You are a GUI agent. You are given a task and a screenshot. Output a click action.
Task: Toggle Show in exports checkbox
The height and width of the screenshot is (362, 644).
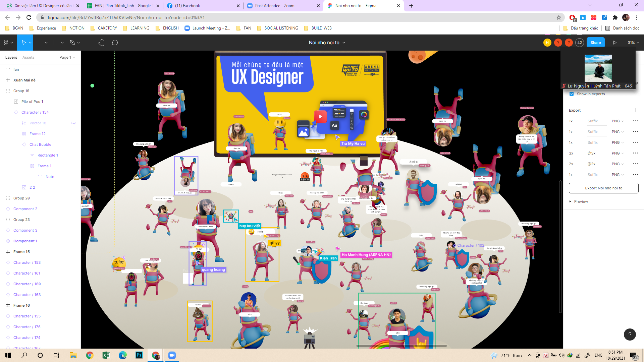[572, 94]
